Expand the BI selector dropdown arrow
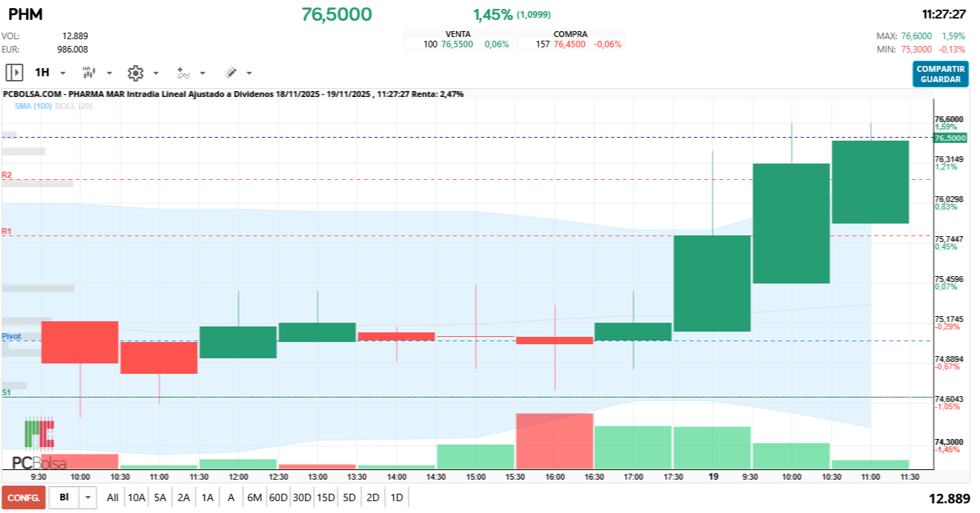Screen dimensions: 980x513 tap(88, 497)
